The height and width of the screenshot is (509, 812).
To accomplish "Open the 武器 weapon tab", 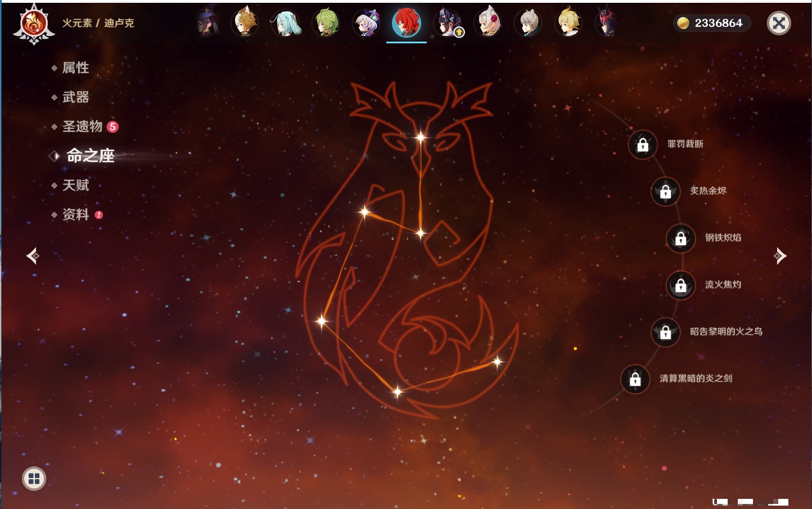I will tap(75, 97).
